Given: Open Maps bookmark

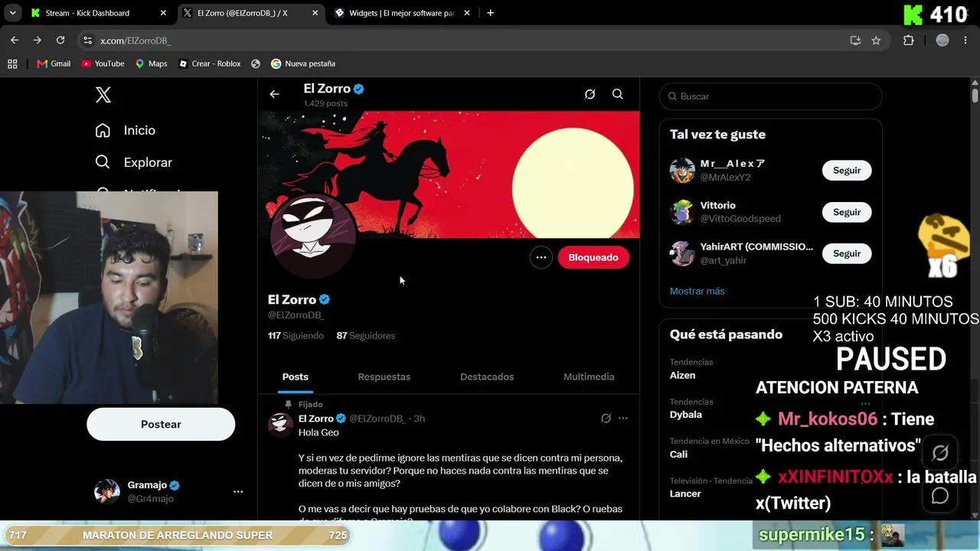Looking at the screenshot, I should pyautogui.click(x=151, y=64).
